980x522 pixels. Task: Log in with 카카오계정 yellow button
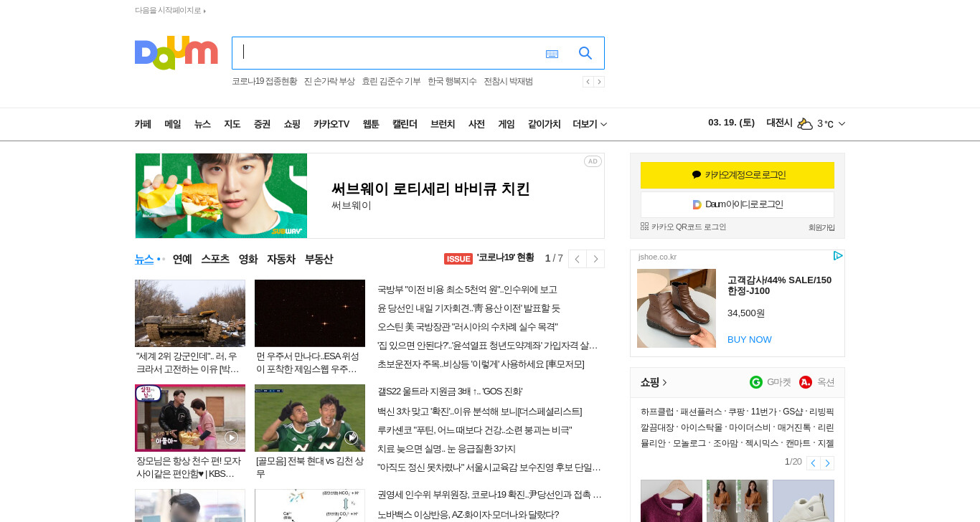(x=738, y=175)
